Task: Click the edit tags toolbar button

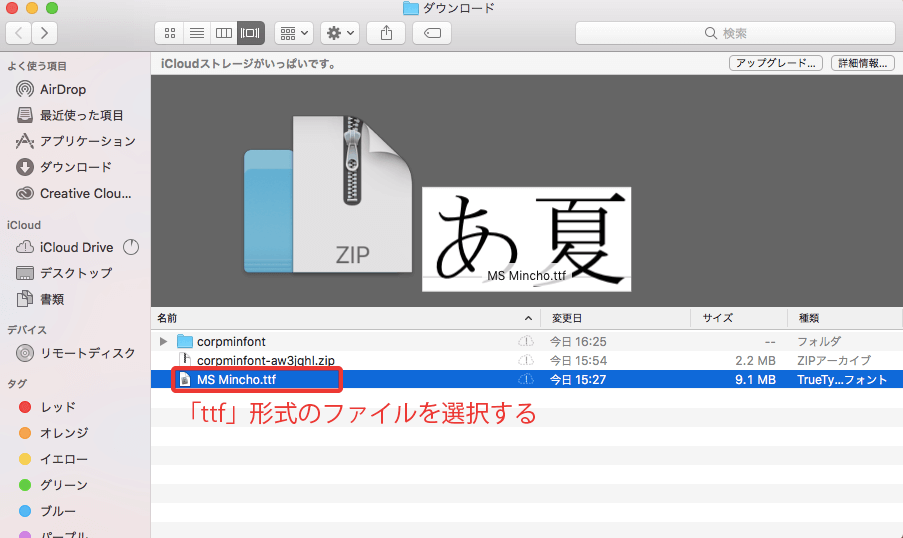Action: coord(432,33)
